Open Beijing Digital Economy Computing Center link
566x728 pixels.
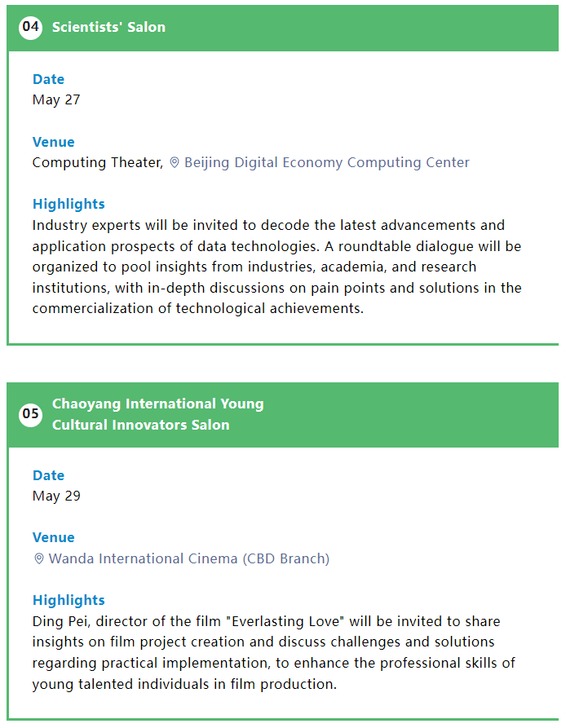[326, 162]
